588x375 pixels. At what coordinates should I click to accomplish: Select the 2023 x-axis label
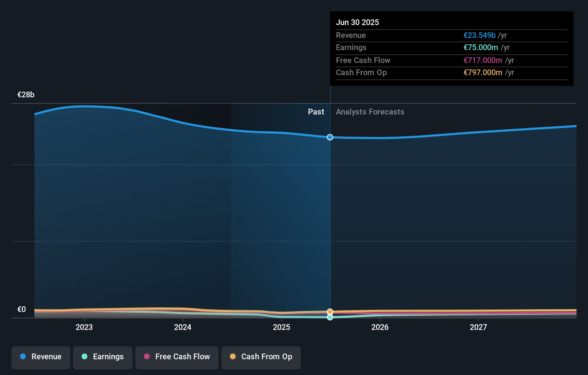[84, 327]
